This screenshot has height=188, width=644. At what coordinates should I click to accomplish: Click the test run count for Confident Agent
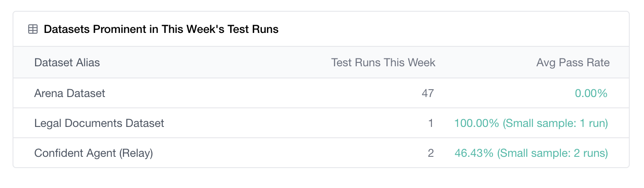click(x=431, y=153)
